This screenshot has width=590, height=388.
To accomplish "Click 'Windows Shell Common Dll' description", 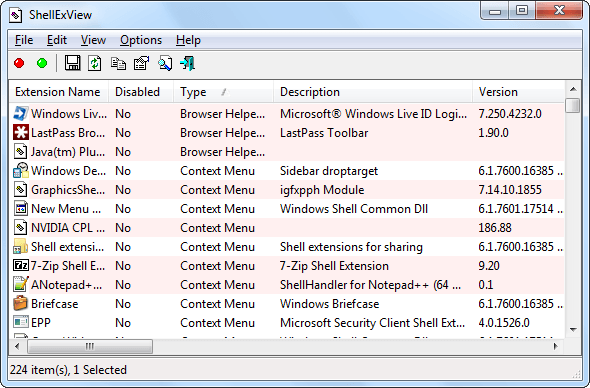I will coord(354,209).
